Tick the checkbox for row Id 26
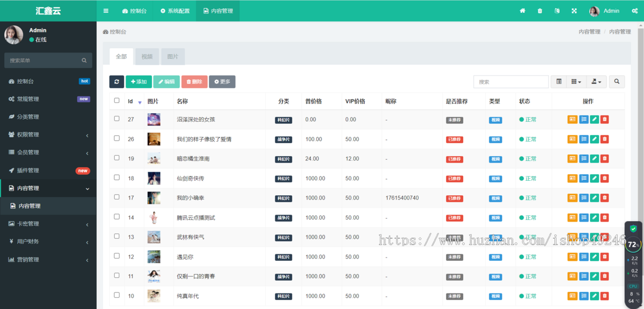This screenshot has width=644, height=309. pyautogui.click(x=117, y=138)
